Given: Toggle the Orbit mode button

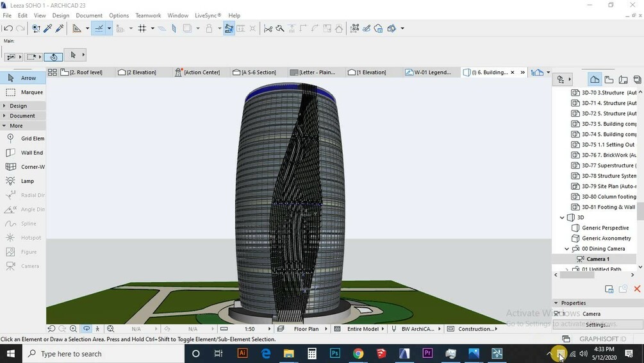Looking at the screenshot, I should (x=87, y=329).
